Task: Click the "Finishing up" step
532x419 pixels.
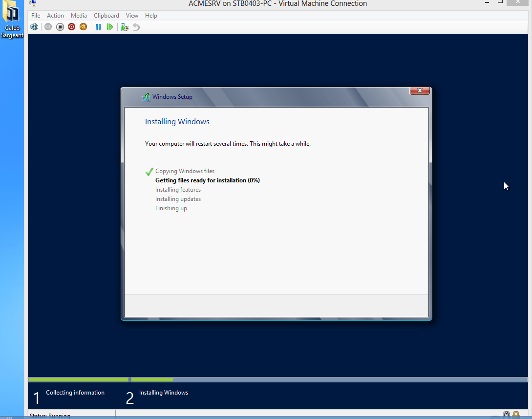Action: click(171, 208)
